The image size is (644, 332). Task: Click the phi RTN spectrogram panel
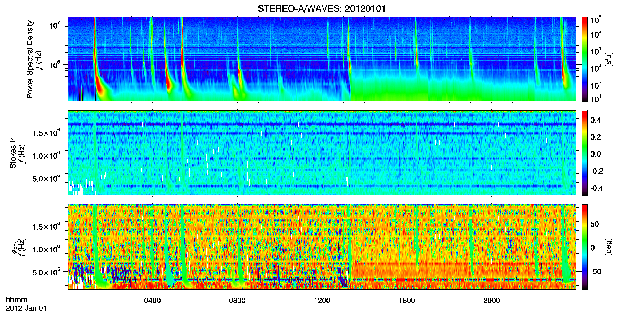coord(322,247)
